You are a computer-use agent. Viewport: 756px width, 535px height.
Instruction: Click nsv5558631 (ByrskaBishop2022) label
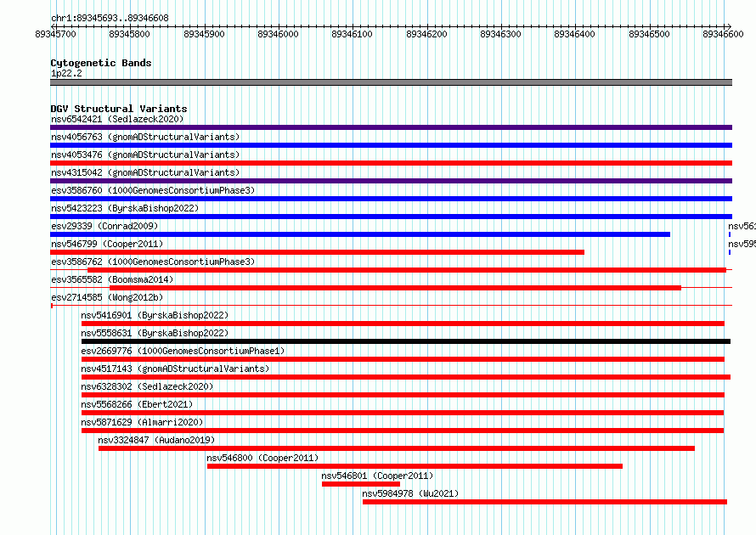(155, 333)
